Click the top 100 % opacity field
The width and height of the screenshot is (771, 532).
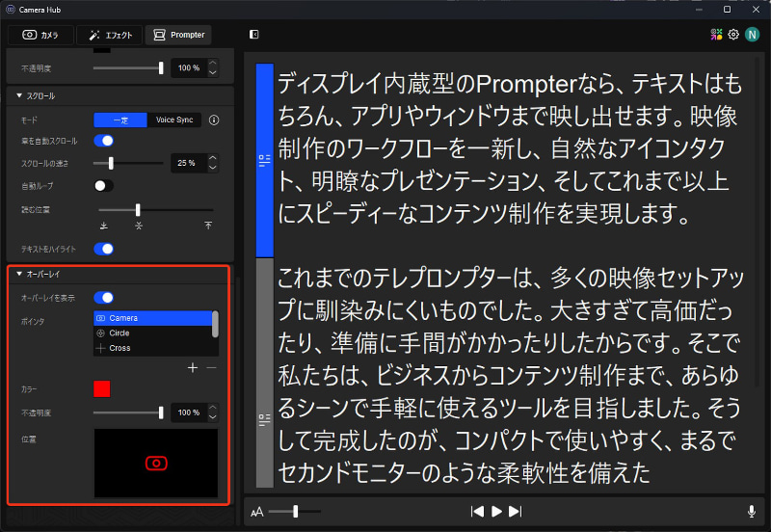pyautogui.click(x=189, y=67)
